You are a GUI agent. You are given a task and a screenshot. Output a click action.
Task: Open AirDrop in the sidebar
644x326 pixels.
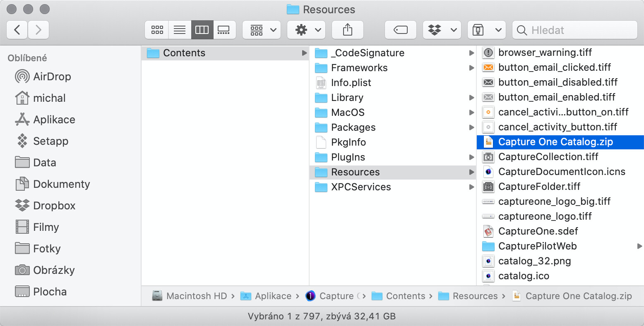(x=43, y=77)
